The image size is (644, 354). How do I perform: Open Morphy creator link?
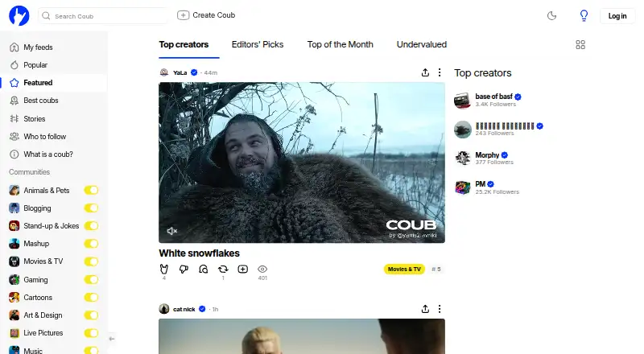click(487, 154)
